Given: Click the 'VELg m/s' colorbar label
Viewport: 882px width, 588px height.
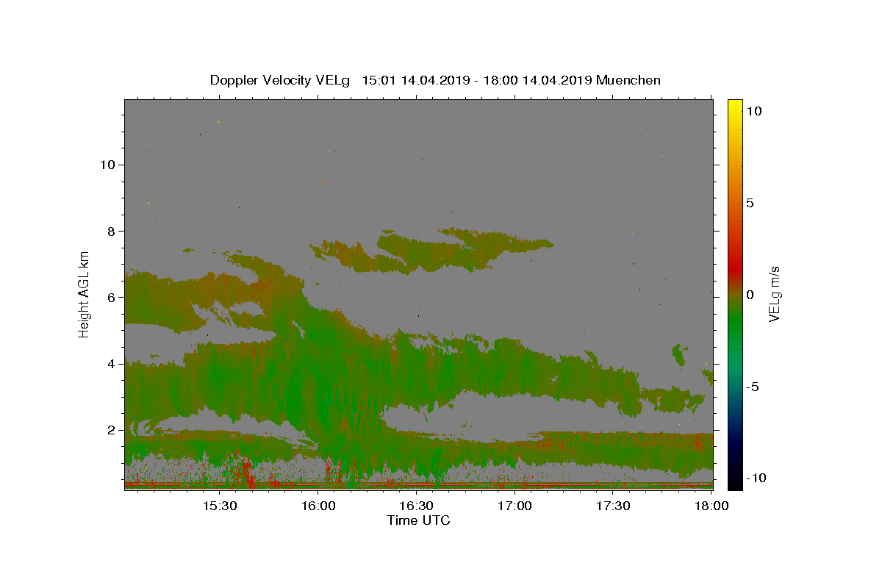Looking at the screenshot, I should [x=774, y=294].
